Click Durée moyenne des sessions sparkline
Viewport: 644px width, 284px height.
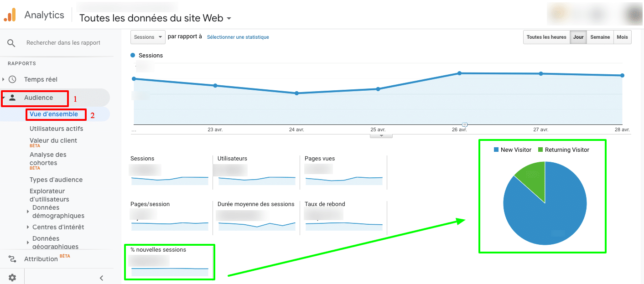[257, 226]
